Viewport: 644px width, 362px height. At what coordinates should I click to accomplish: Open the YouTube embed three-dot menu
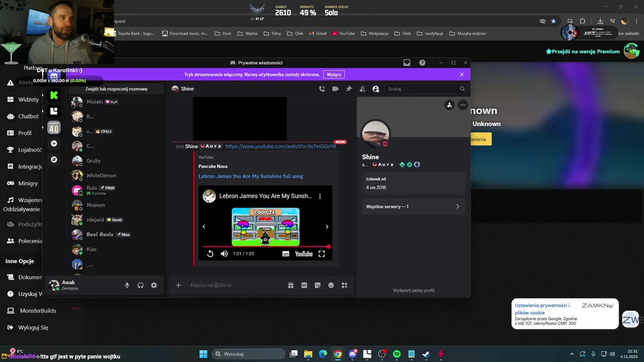(x=319, y=196)
